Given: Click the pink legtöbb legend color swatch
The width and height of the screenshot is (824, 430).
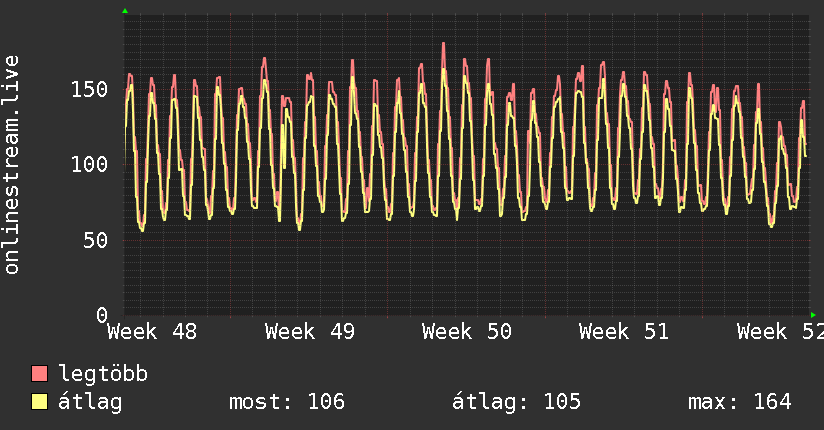Looking at the screenshot, I should pyautogui.click(x=39, y=374).
